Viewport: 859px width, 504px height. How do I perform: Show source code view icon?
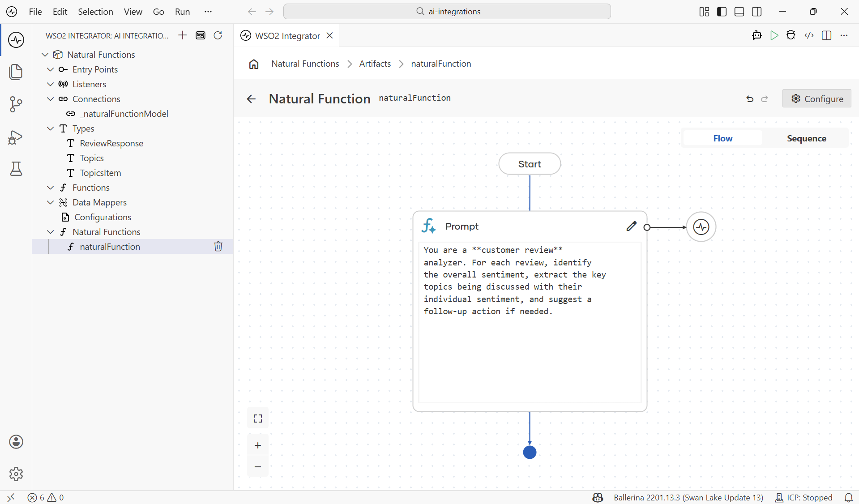(809, 35)
